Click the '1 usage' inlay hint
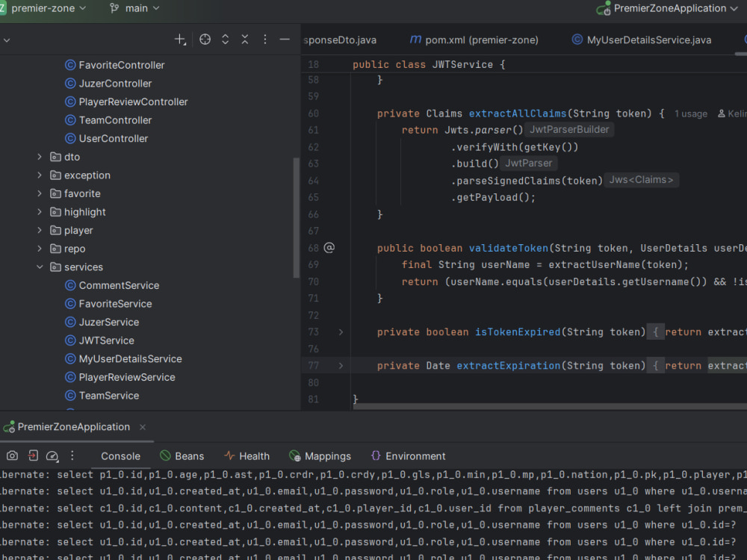 coord(691,113)
